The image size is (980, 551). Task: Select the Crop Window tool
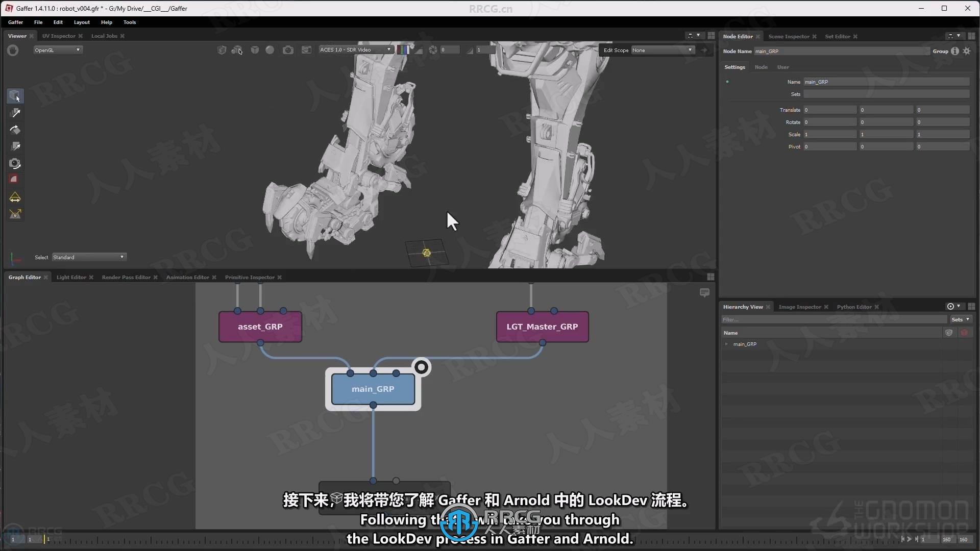click(14, 179)
